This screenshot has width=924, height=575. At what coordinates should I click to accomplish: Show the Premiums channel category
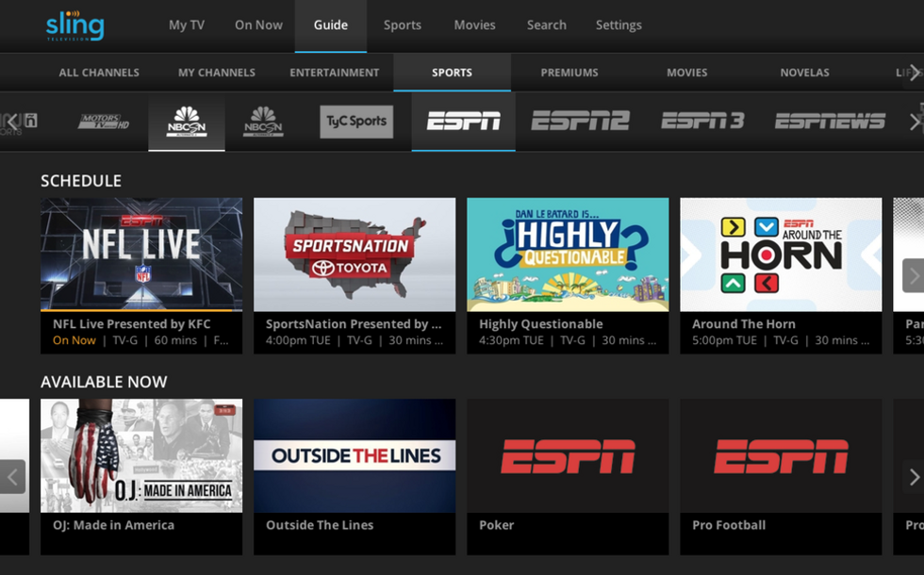pos(569,73)
